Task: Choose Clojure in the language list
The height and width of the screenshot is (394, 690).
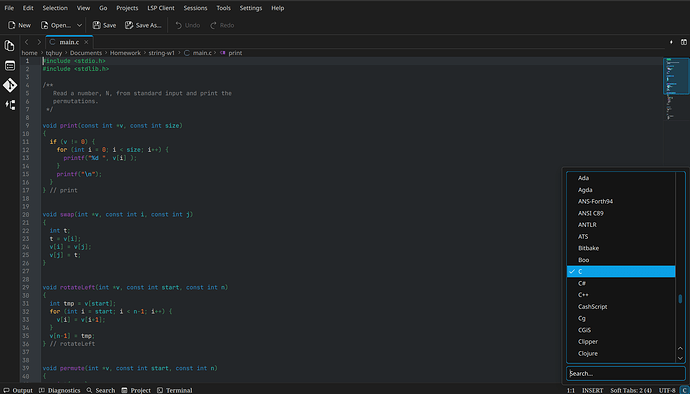Action: (621, 353)
